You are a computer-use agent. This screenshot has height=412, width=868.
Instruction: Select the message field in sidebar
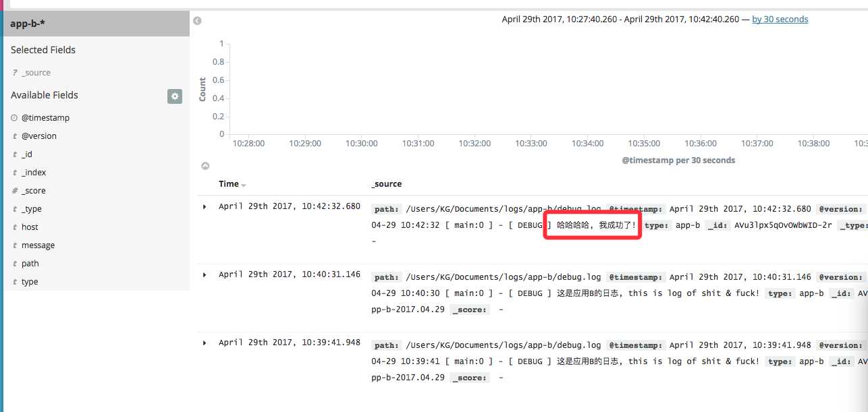[x=38, y=245]
